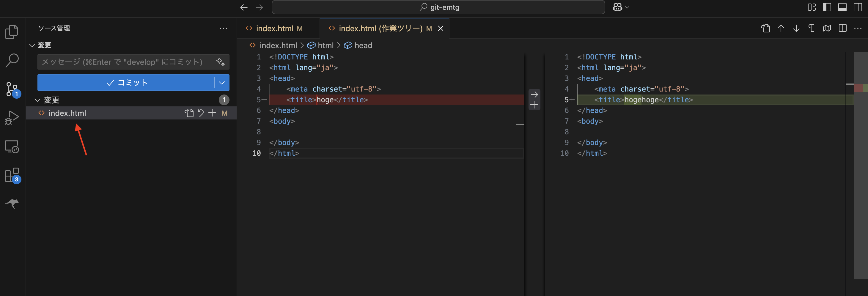Open Source Control view icon
The width and height of the screenshot is (868, 296).
click(x=13, y=89)
